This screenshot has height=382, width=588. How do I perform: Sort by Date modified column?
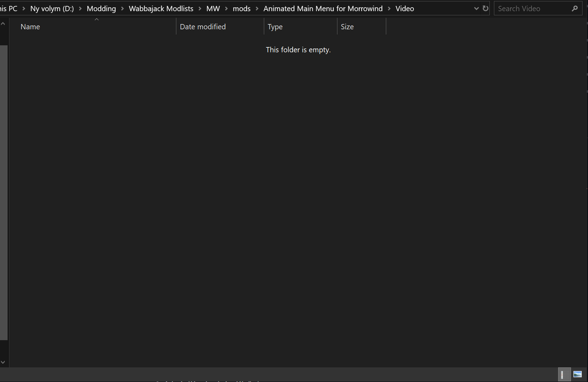220,27
